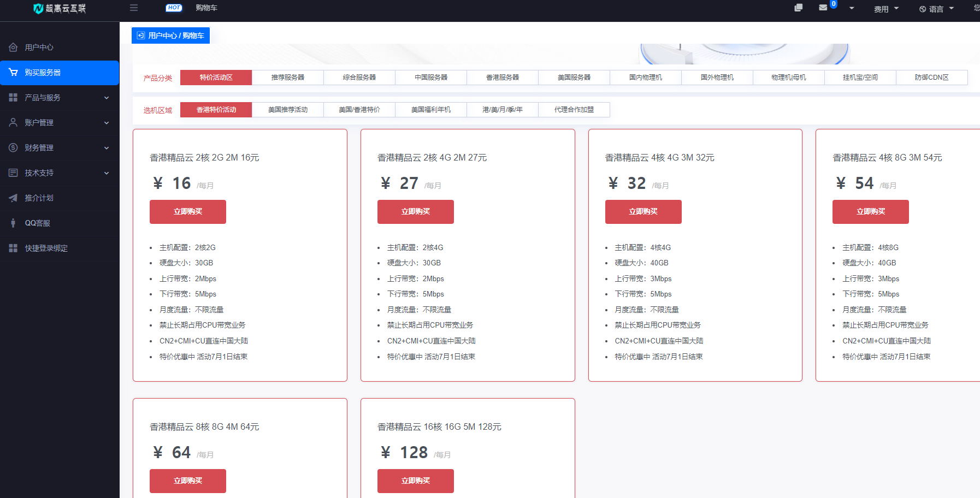Click the icon for QQ客服
The height and width of the screenshot is (498, 980).
[13, 223]
